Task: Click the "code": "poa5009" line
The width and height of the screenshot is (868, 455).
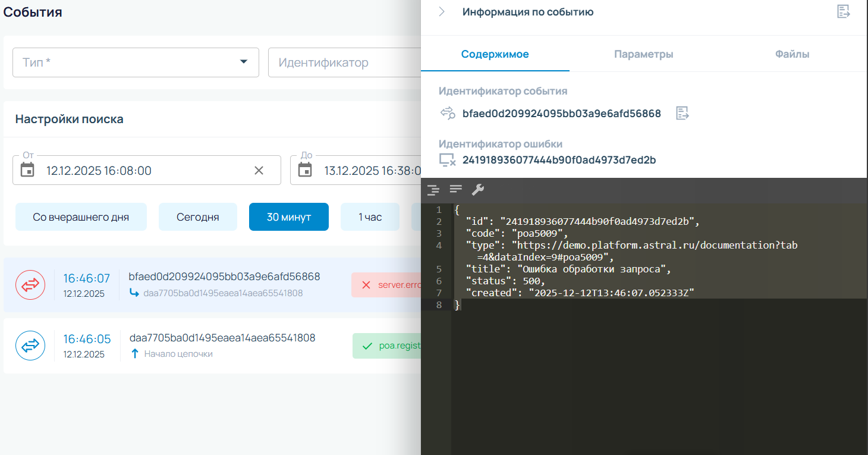Action: (517, 233)
